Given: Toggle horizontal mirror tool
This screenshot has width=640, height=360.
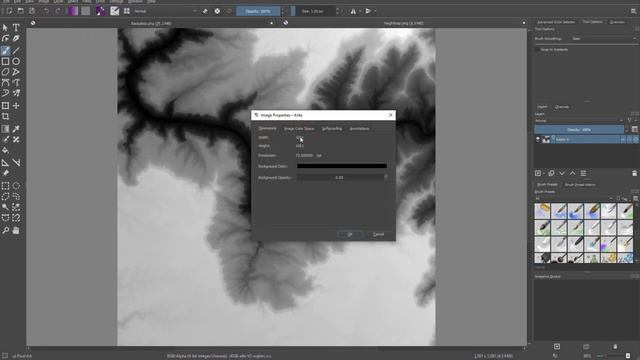Looking at the screenshot, I should (353, 11).
